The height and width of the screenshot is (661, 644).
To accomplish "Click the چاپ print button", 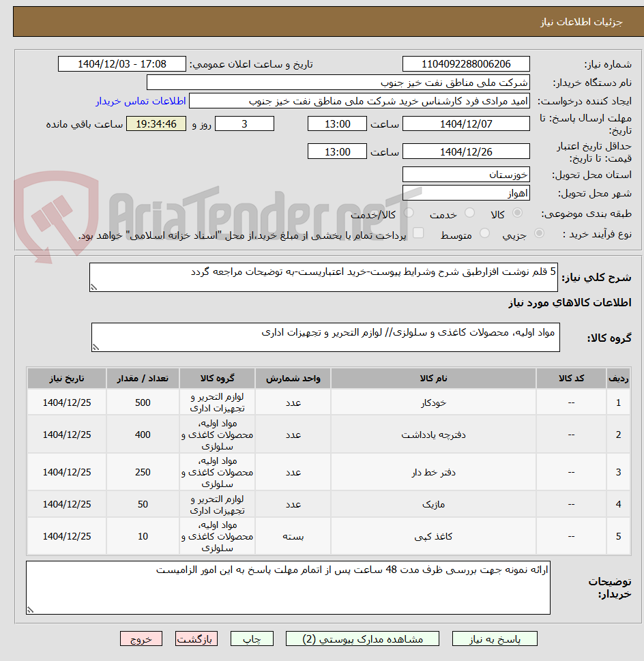I will tap(252, 638).
